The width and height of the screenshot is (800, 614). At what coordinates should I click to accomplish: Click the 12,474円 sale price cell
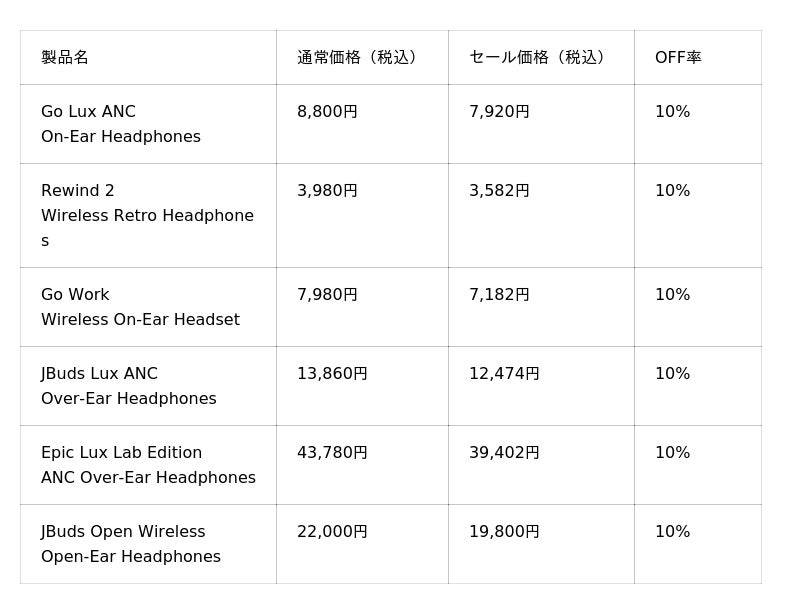tap(541, 386)
